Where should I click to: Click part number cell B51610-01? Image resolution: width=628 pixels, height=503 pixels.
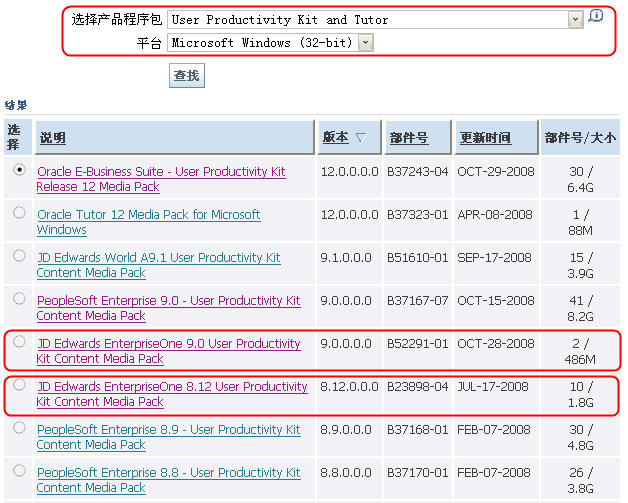coord(417,258)
